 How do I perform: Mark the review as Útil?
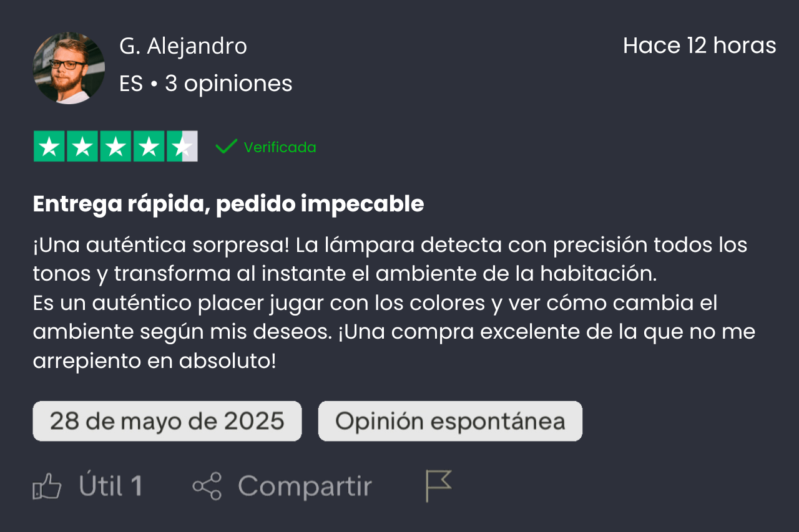click(110, 486)
